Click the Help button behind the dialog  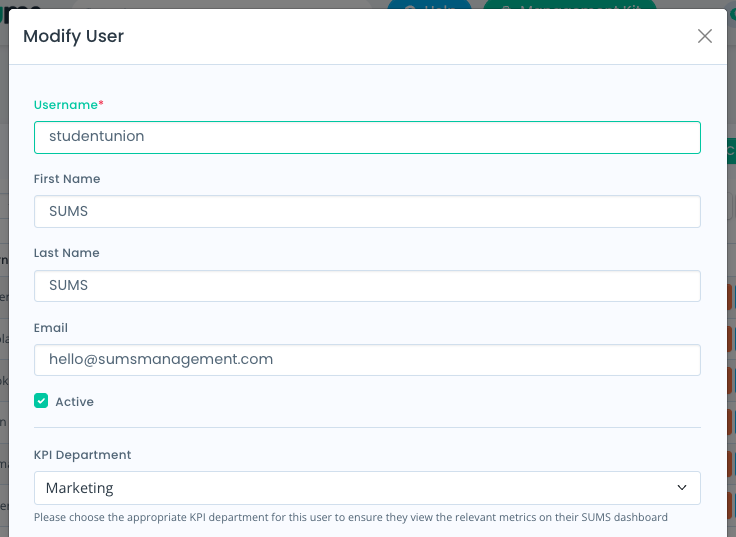point(429,5)
